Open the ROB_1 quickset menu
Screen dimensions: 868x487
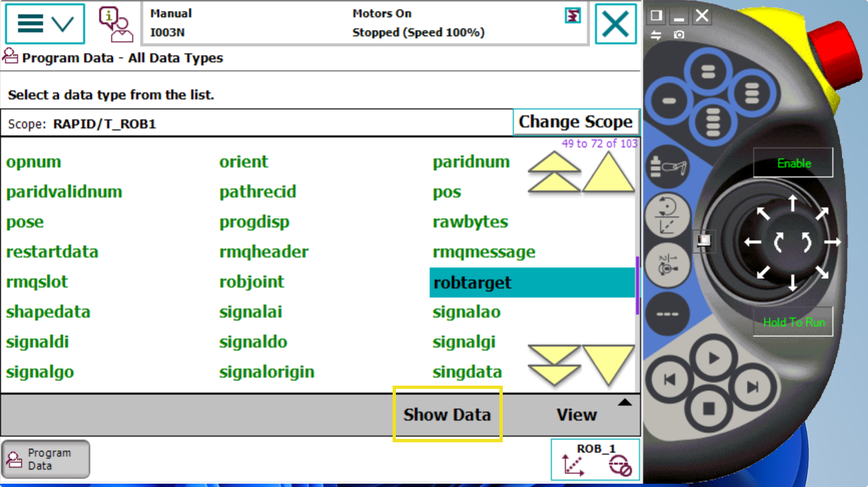595,460
